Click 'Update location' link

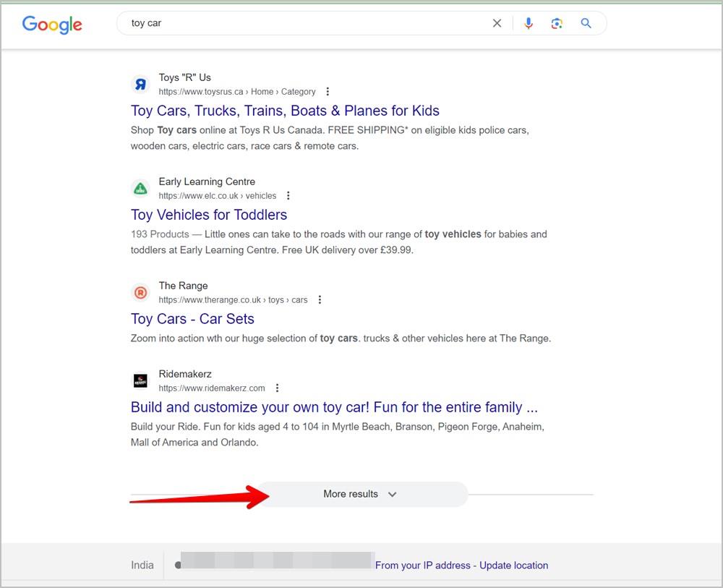(x=513, y=566)
